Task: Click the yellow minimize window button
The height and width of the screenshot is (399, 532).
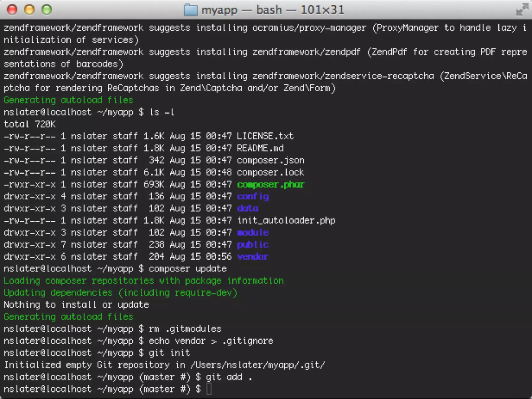Action: click(x=29, y=10)
